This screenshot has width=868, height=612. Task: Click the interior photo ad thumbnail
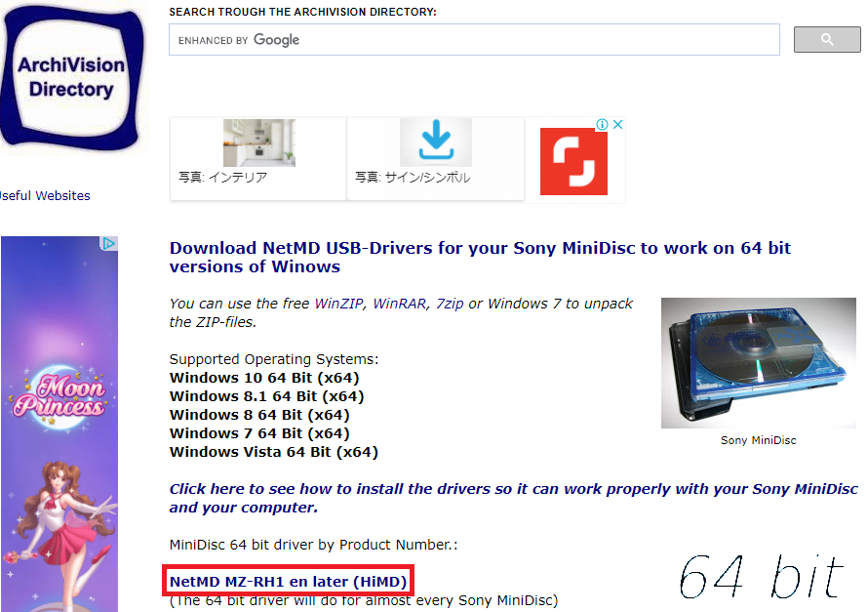[x=259, y=143]
